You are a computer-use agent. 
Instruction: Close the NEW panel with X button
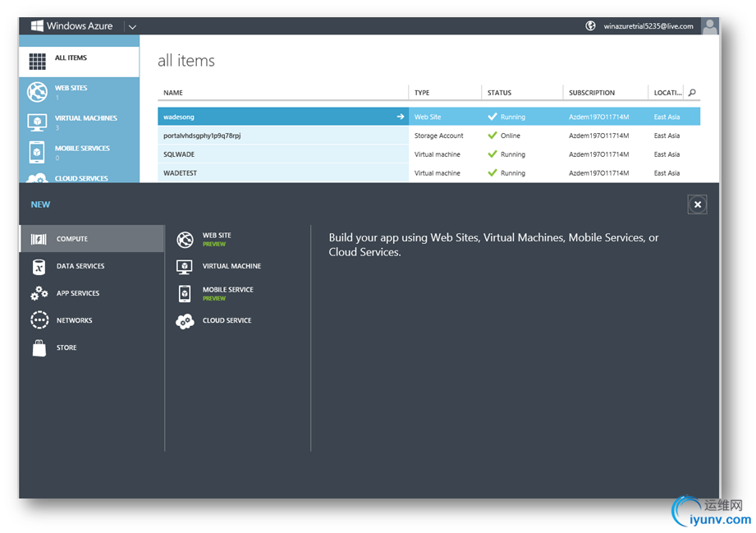pyautogui.click(x=697, y=204)
